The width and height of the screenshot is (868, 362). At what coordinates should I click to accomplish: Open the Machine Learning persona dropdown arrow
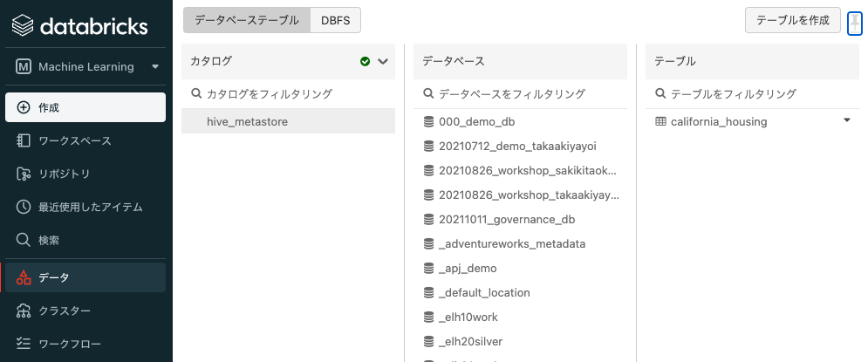click(x=155, y=67)
